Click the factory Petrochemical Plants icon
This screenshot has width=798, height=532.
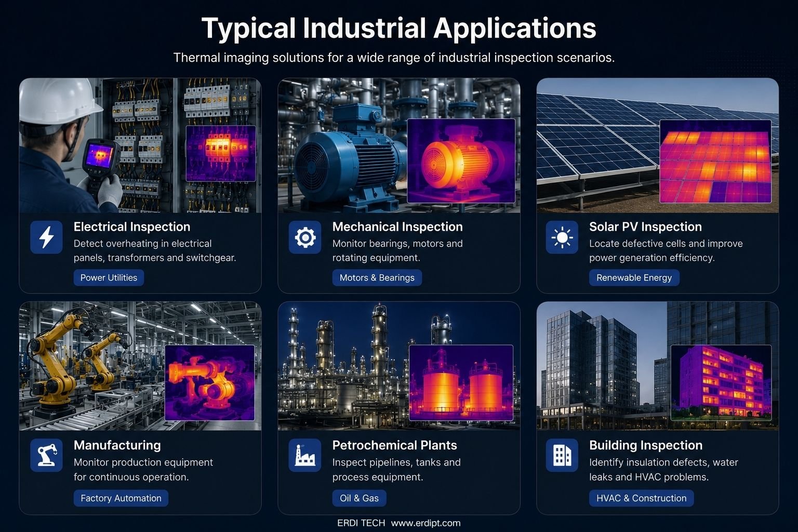tap(305, 456)
